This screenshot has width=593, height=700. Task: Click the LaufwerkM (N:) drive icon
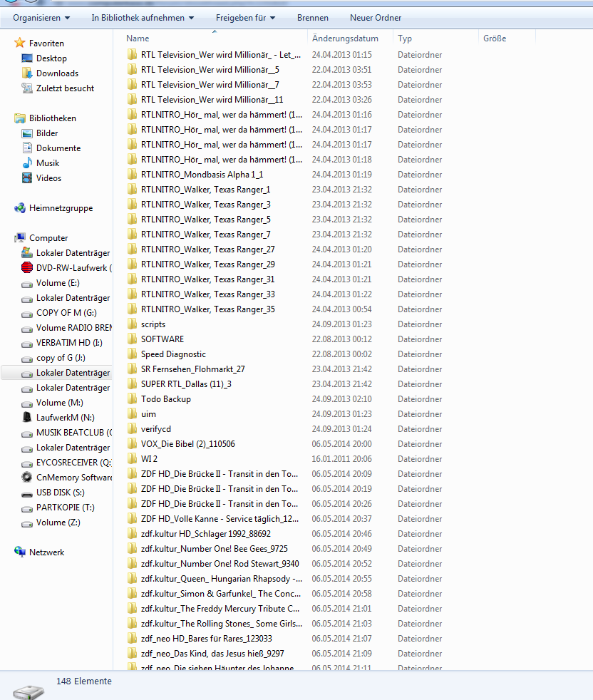tap(27, 418)
